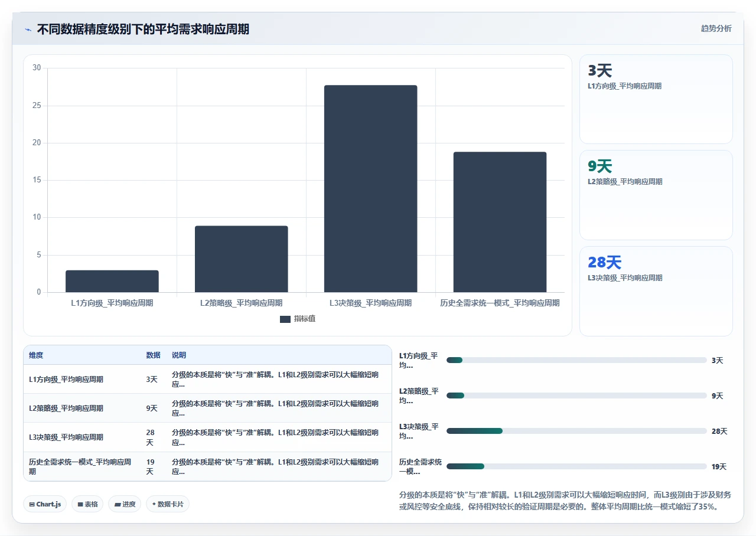Select the 表格 tag chip

click(x=88, y=504)
